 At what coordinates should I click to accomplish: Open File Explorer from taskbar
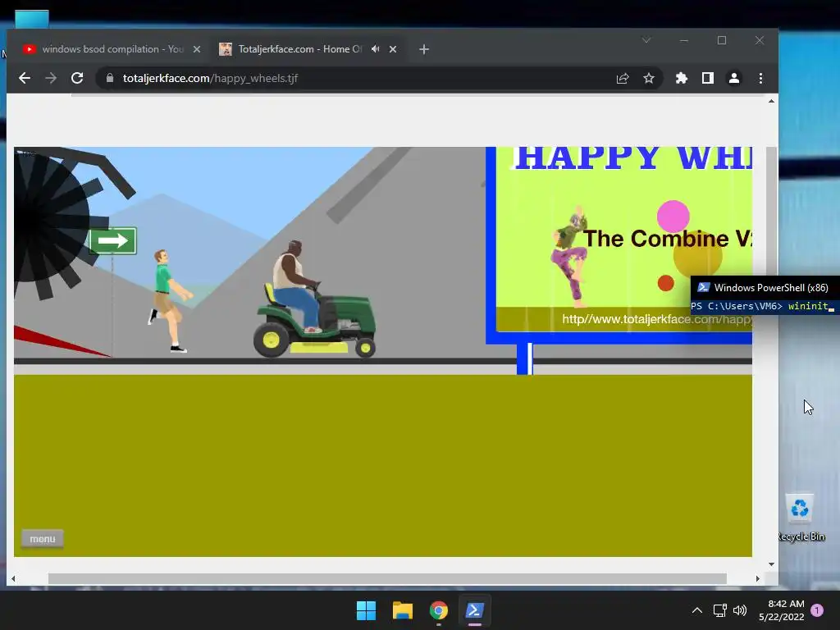click(402, 610)
